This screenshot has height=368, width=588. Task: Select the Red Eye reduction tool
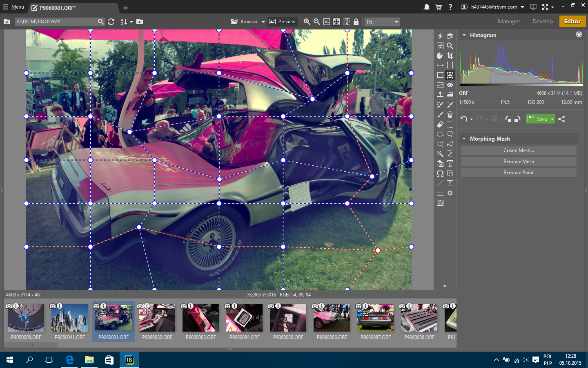[450, 85]
